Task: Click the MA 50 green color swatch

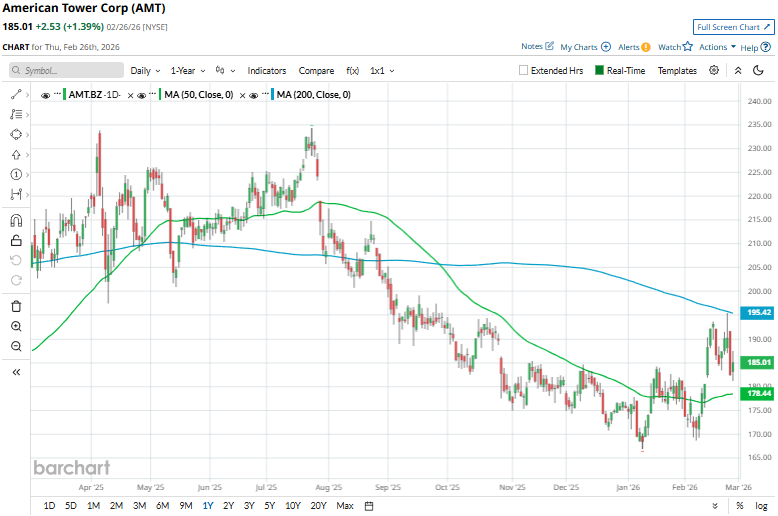Action: pyautogui.click(x=160, y=95)
